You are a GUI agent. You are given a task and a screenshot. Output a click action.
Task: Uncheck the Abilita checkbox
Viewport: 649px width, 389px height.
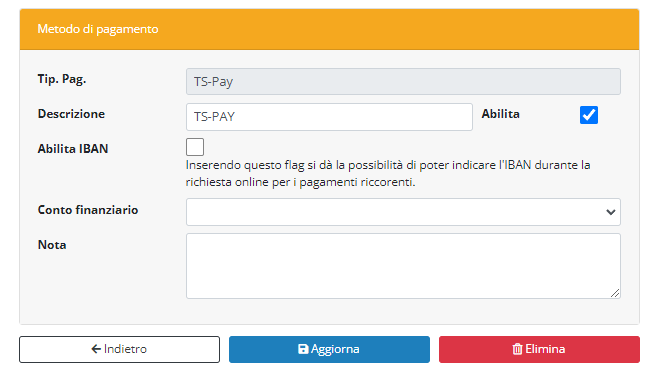coord(589,115)
